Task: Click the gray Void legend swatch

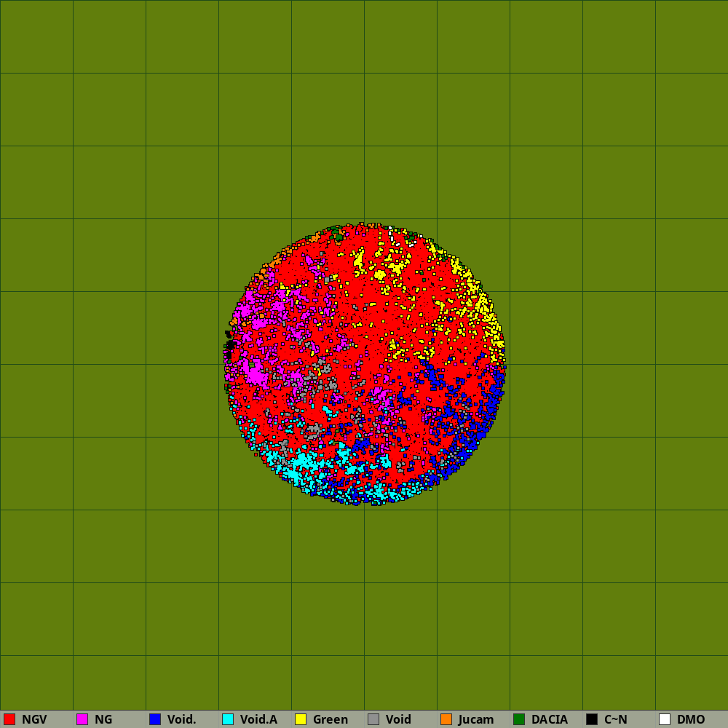Action: (373, 719)
